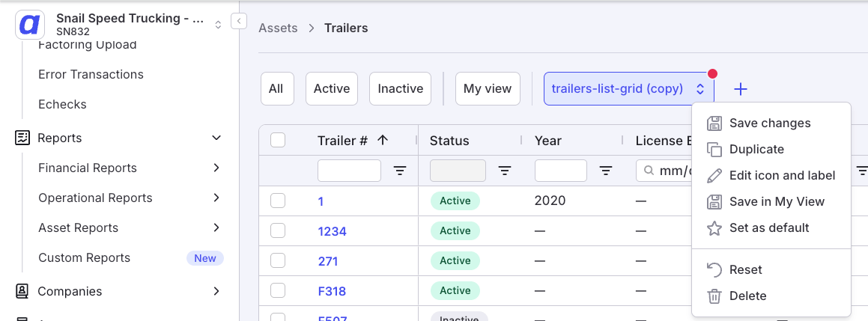Viewport: 868px width, 321px height.
Task: Click the Companies icon in sidebar
Action: (x=22, y=291)
